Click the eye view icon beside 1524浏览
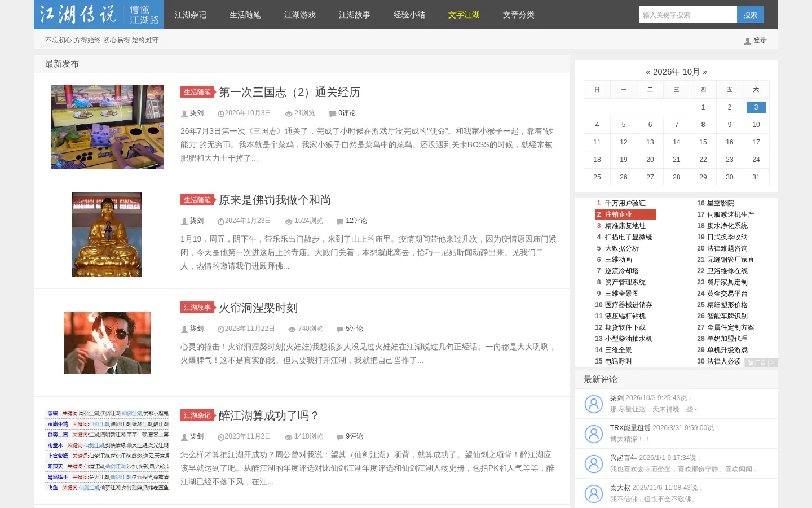 pyautogui.click(x=289, y=221)
